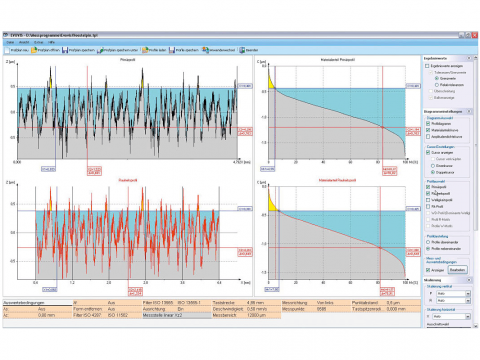
Task: Open the Ansicht menu
Action: pyautogui.click(x=24, y=42)
